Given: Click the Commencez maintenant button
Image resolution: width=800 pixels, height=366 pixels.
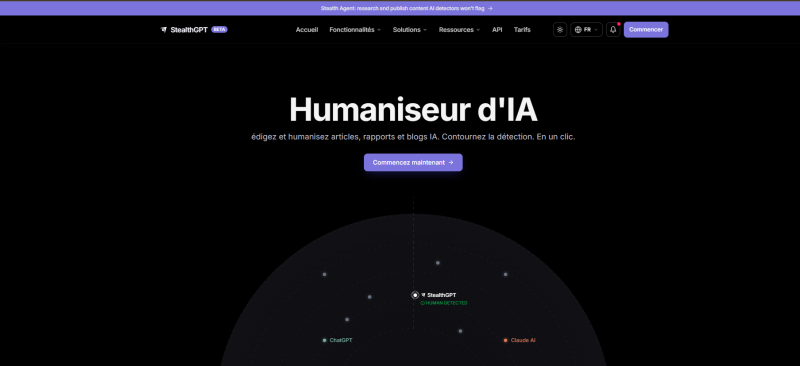Looking at the screenshot, I should (x=413, y=162).
